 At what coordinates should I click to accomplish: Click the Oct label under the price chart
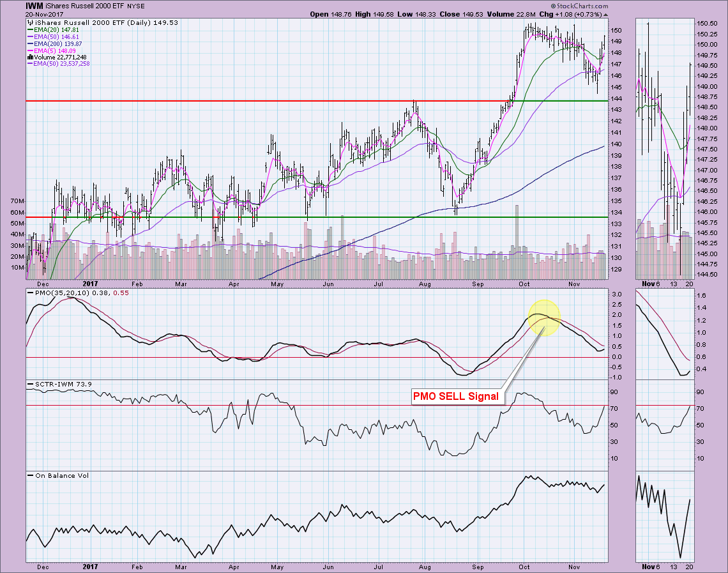click(x=524, y=284)
